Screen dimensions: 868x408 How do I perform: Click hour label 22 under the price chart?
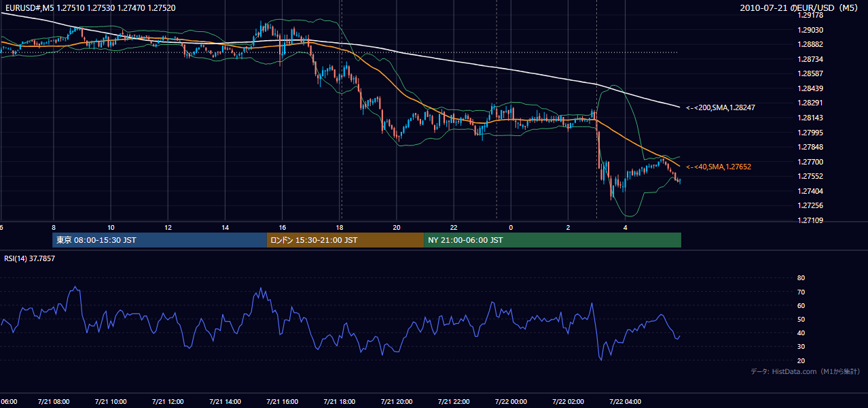coord(454,227)
